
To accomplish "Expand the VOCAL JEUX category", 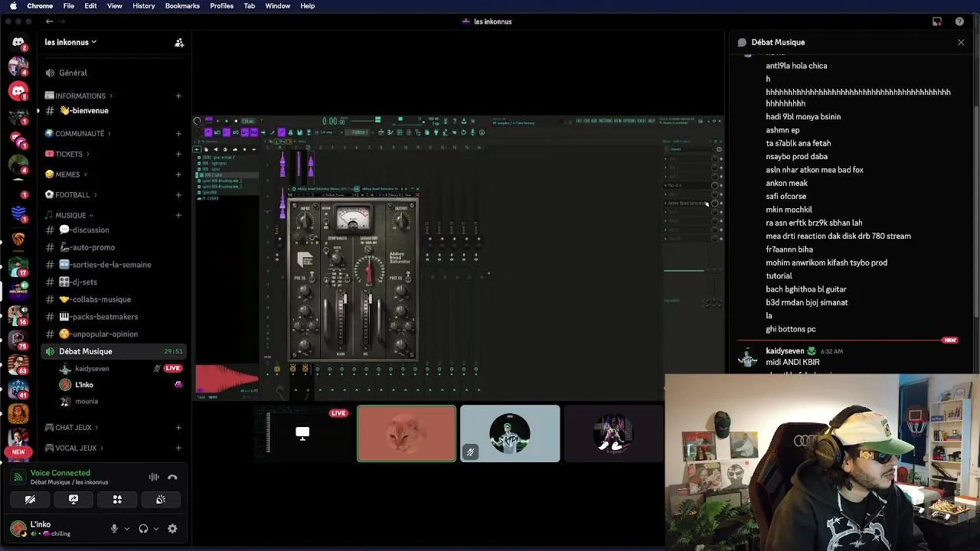I will pyautogui.click(x=75, y=448).
